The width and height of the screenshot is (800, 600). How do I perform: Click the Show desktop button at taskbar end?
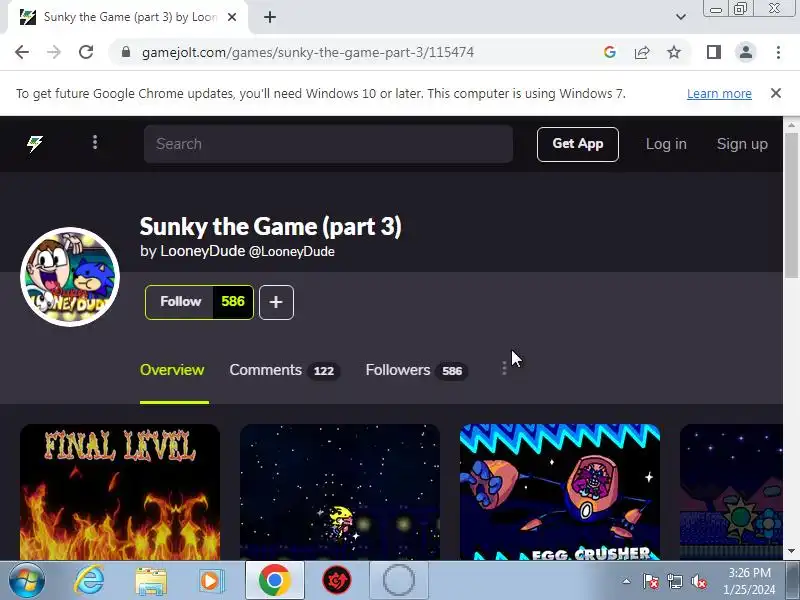[x=793, y=581]
